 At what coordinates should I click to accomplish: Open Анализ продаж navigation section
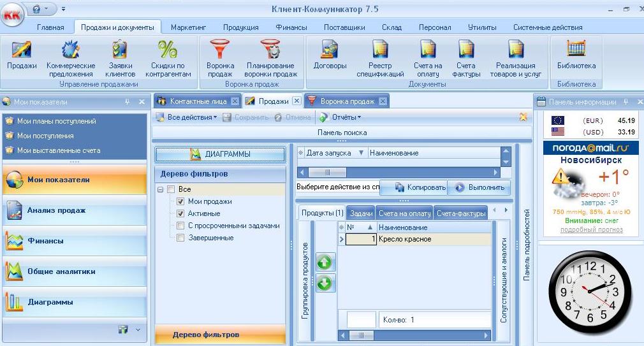point(75,210)
